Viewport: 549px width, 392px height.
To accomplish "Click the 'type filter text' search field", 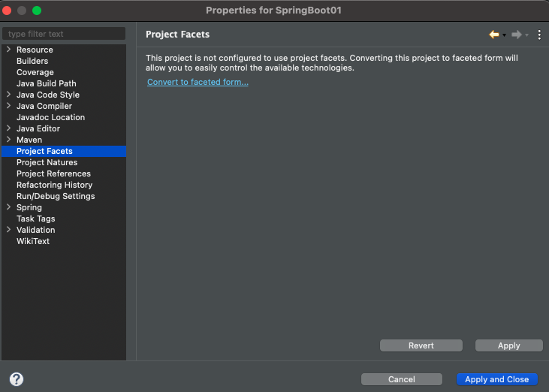I will point(64,34).
